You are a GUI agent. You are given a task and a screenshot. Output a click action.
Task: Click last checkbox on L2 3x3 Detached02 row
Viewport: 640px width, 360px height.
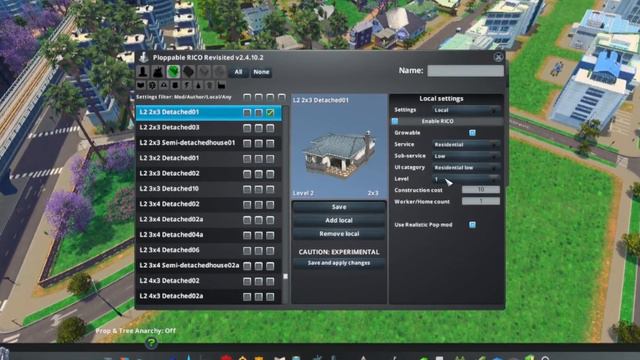pos(270,174)
